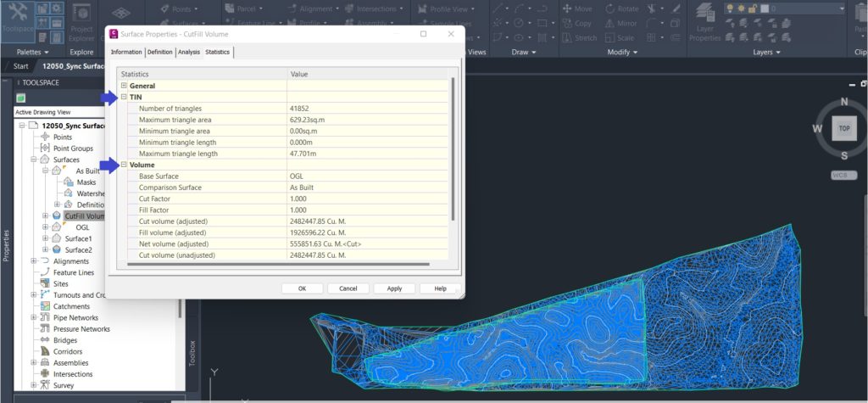This screenshot has height=403, width=868.
Task: Open the Modify panel dropdown
Action: (x=623, y=52)
